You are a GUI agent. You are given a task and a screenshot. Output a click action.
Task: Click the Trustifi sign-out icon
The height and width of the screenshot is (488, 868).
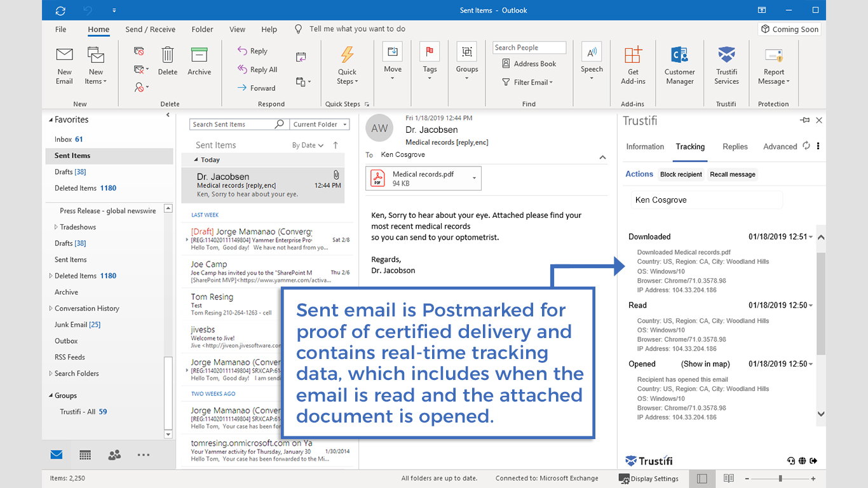[814, 461]
